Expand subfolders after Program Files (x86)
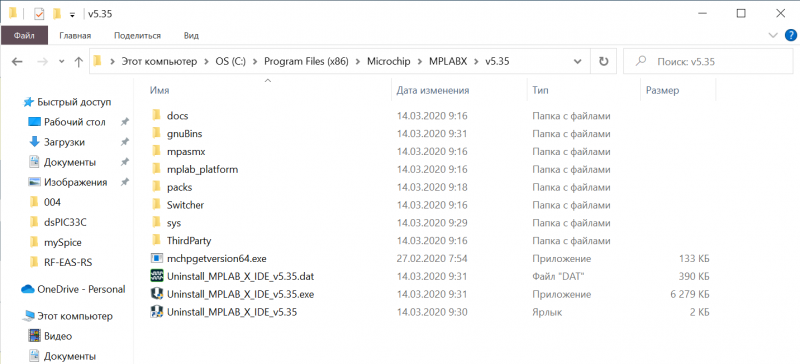 358,62
